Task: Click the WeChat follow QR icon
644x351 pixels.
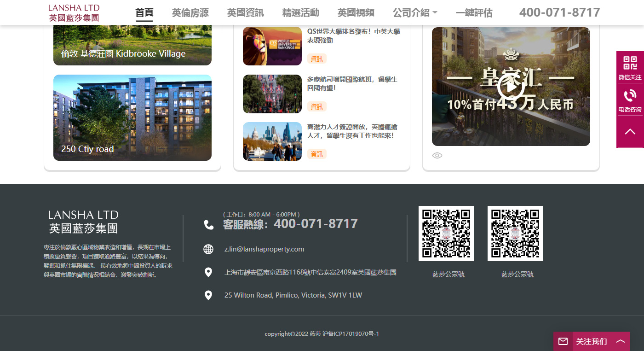Action: tap(630, 63)
